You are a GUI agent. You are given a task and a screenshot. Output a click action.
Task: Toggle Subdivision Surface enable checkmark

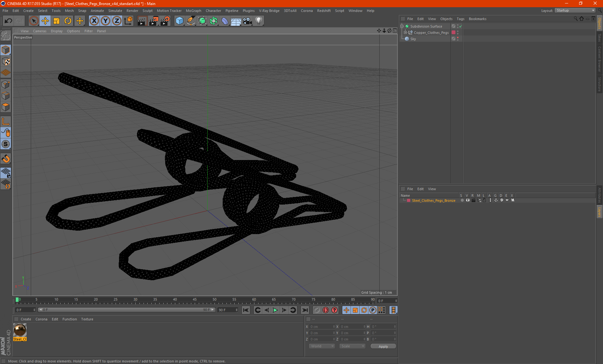tap(460, 26)
